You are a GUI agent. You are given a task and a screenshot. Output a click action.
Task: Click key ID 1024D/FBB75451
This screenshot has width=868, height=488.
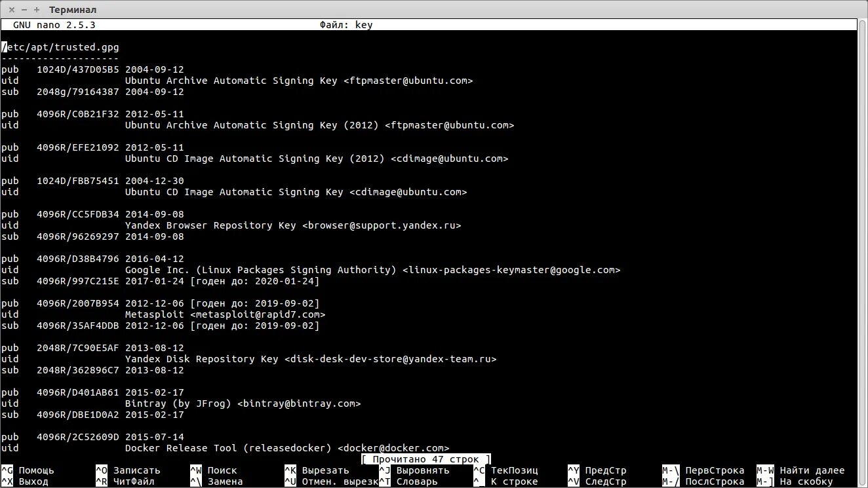[x=78, y=181]
